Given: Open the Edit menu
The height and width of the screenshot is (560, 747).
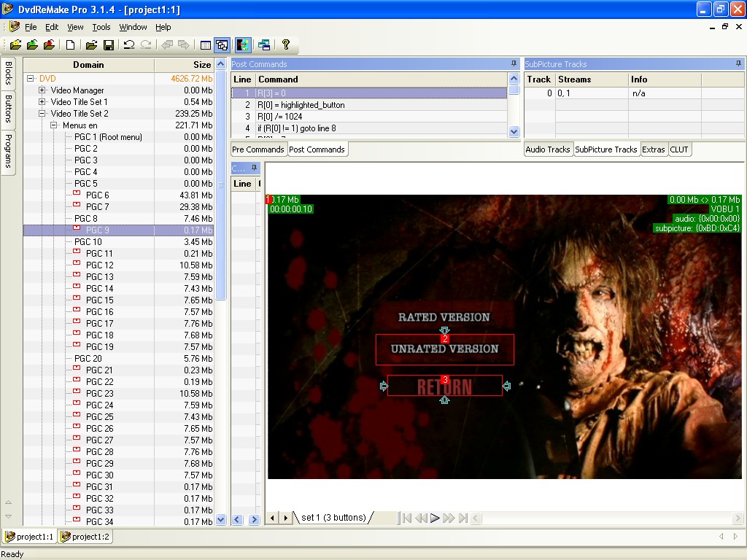Looking at the screenshot, I should point(52,27).
